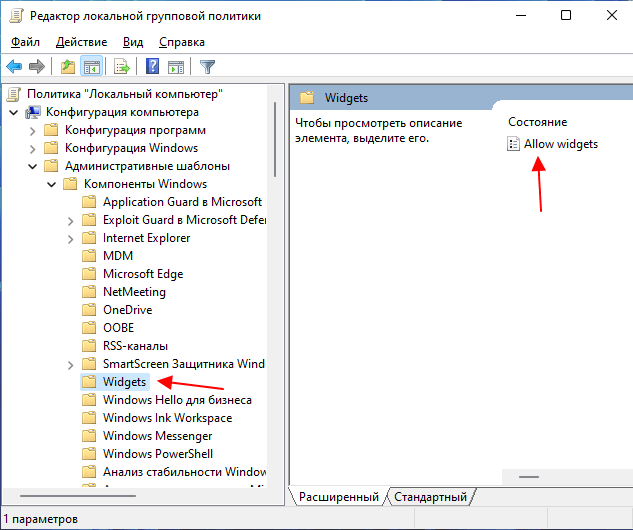Select Компоненты Windows tree item

coord(145,184)
